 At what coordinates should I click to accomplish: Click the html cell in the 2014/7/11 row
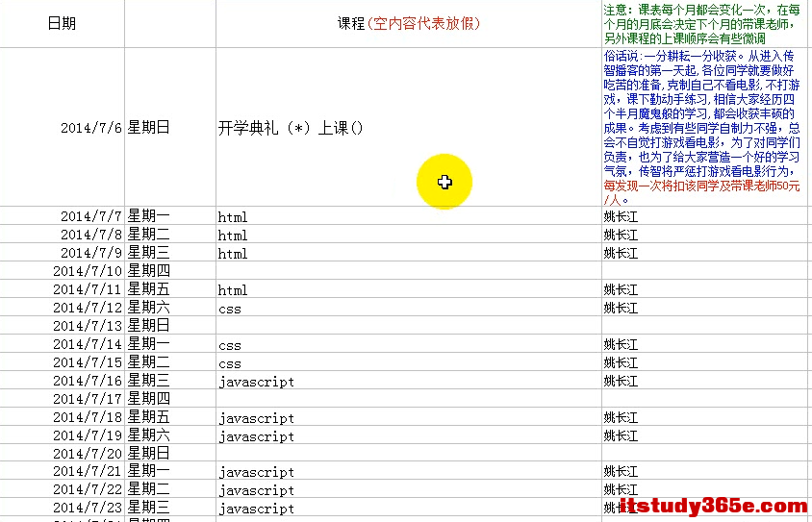pyautogui.click(x=408, y=290)
